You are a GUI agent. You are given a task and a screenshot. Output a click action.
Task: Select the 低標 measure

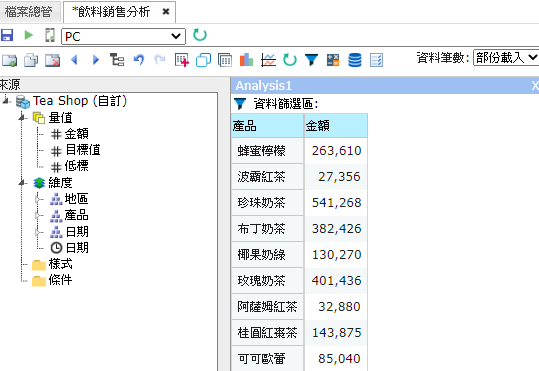coord(77,166)
